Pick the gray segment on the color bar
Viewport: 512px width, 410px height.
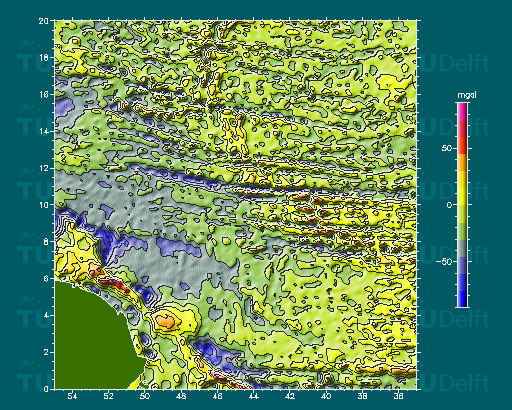[x=462, y=248]
